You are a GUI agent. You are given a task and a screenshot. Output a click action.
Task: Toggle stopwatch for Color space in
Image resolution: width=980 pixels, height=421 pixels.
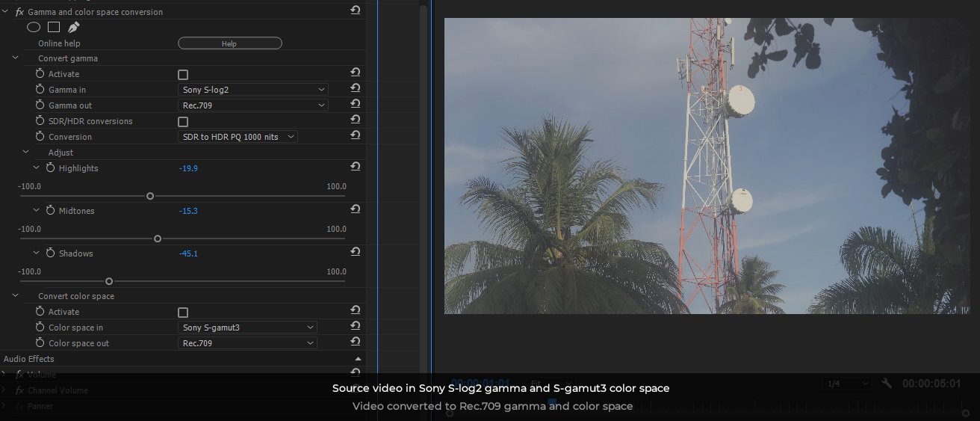(40, 328)
